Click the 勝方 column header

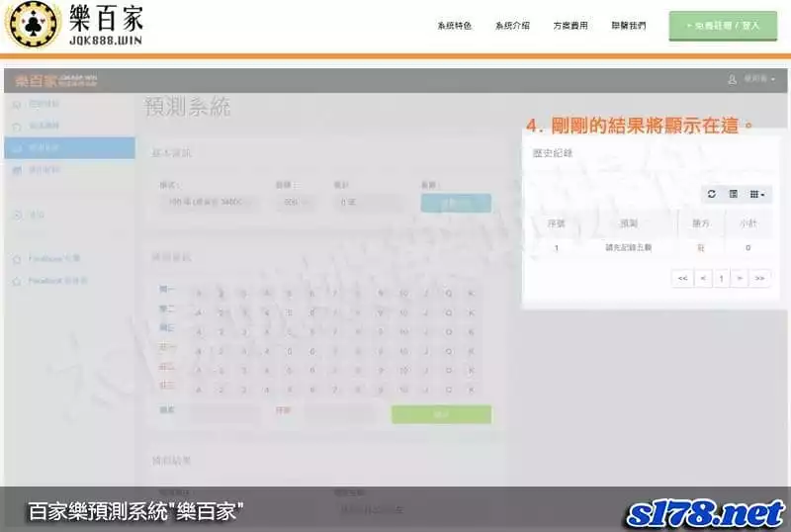(701, 223)
